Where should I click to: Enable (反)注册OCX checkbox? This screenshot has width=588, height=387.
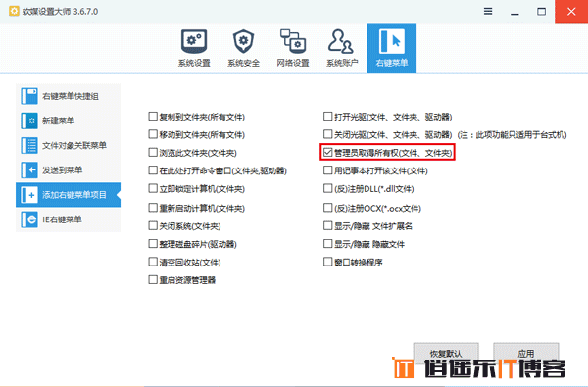point(327,208)
